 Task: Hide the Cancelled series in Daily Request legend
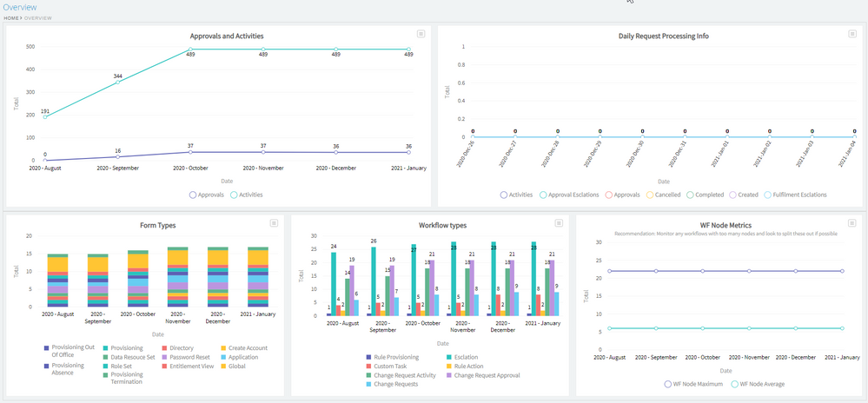(664, 195)
